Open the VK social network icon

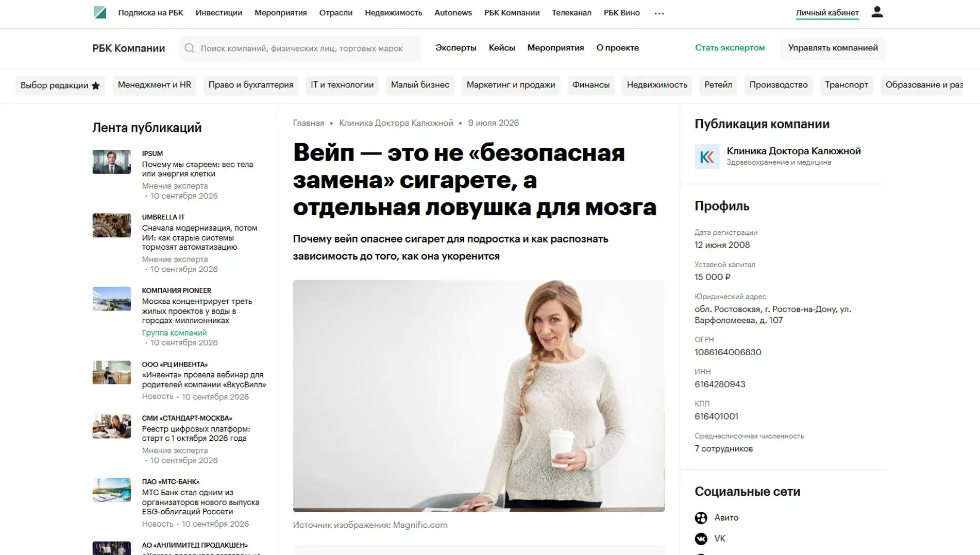coord(701,539)
